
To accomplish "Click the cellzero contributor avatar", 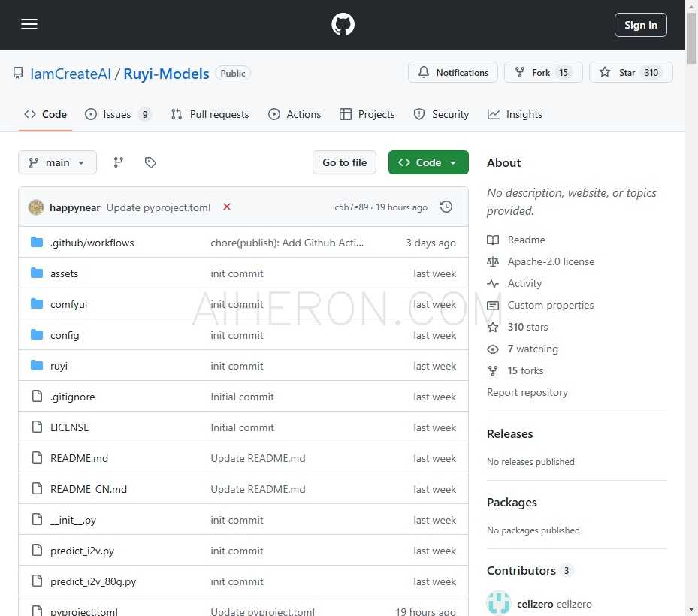I will point(499,603).
